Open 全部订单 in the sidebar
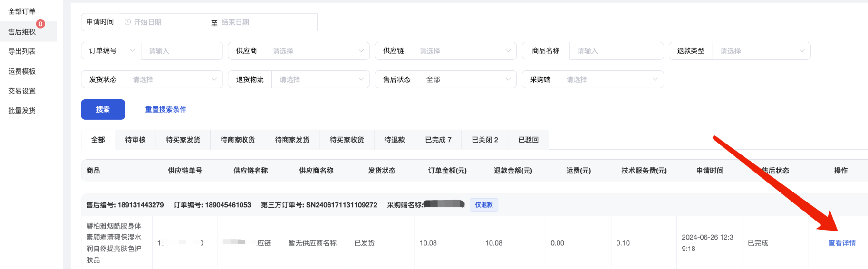 22,11
